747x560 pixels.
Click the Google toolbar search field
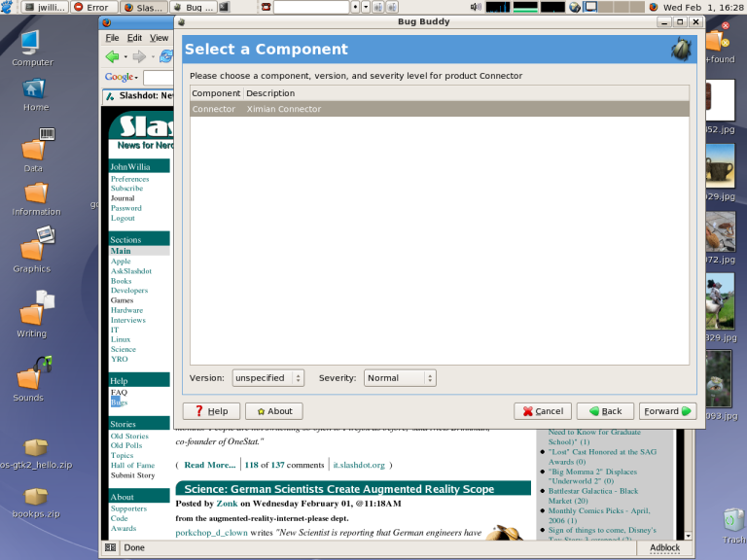[159, 78]
